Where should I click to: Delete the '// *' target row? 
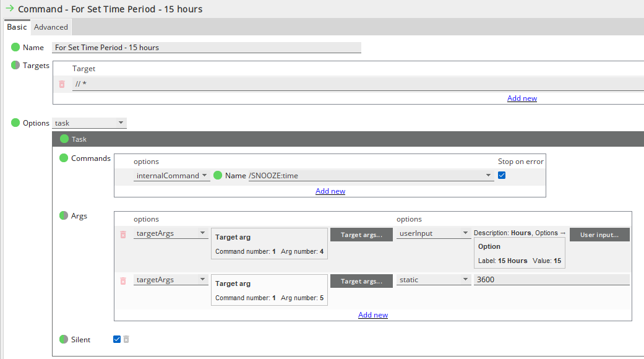point(62,84)
